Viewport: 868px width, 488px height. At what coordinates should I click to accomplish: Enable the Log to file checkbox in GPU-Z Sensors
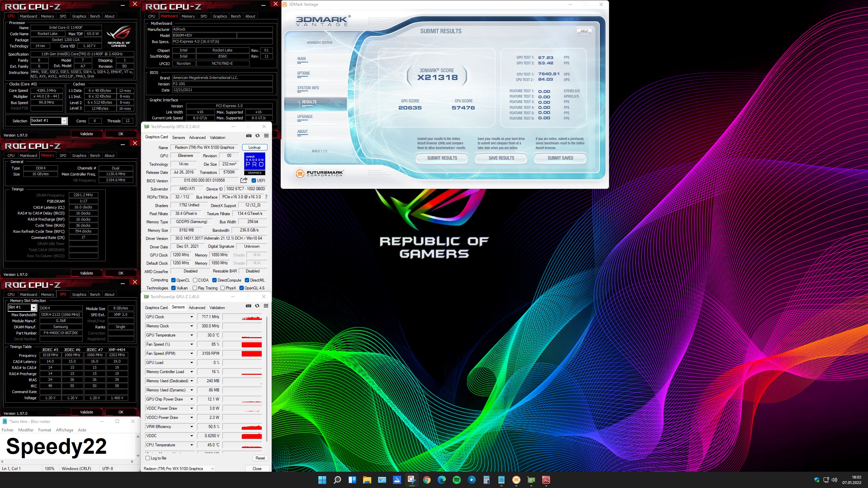[x=147, y=458]
